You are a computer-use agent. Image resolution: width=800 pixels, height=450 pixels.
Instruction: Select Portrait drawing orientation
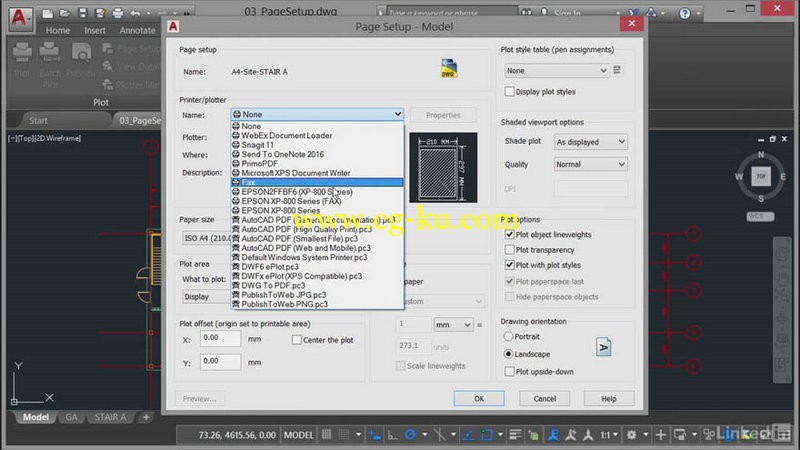tap(508, 337)
